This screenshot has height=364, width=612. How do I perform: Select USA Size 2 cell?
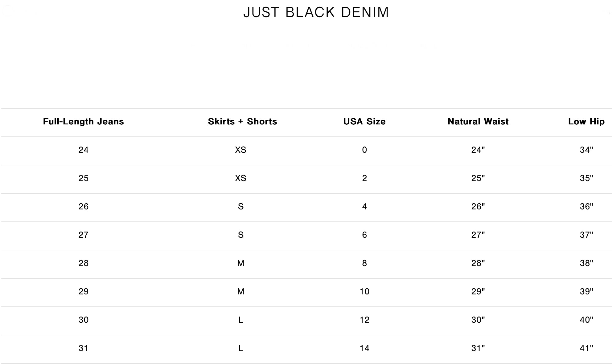point(364,178)
